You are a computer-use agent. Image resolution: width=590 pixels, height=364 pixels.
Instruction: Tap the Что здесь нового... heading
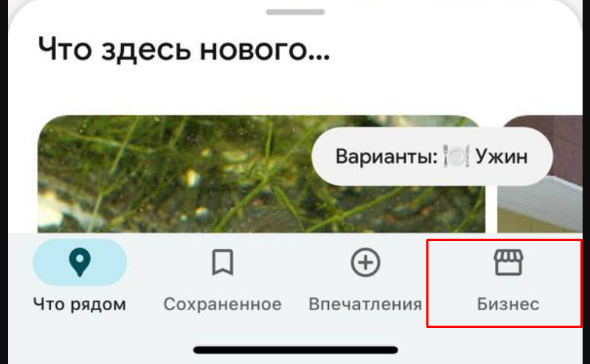pyautogui.click(x=184, y=50)
